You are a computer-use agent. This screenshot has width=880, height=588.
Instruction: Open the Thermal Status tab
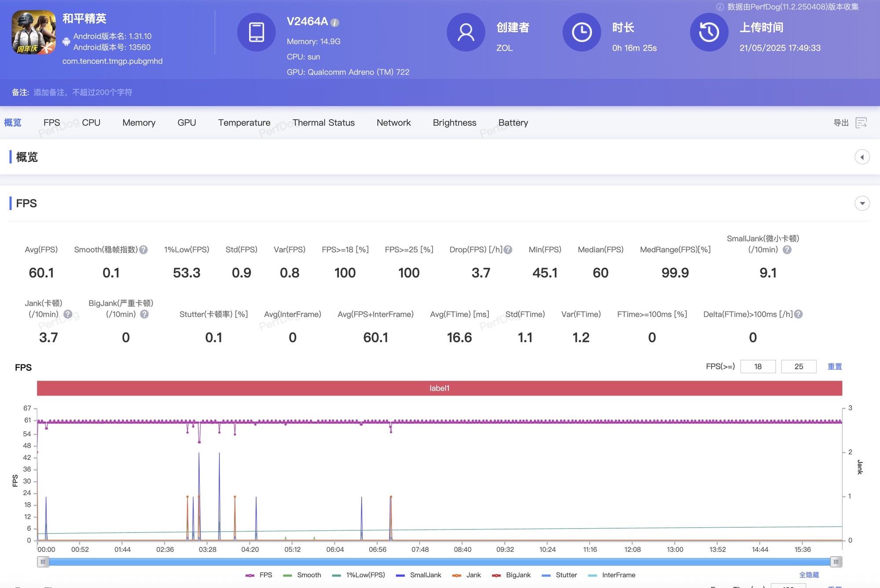click(x=323, y=123)
